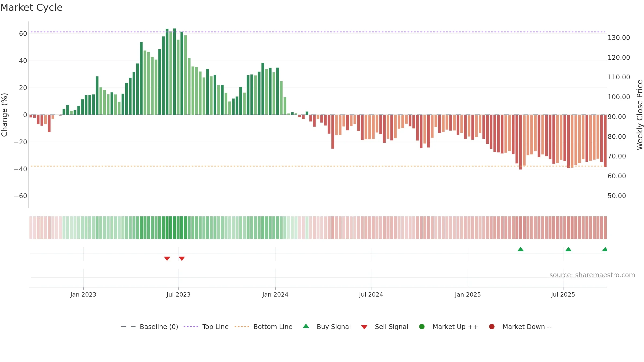Click the Baseline (0) dashed legend marker

128,327
